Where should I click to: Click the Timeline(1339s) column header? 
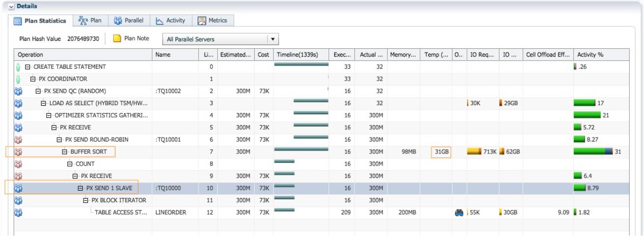(x=301, y=55)
